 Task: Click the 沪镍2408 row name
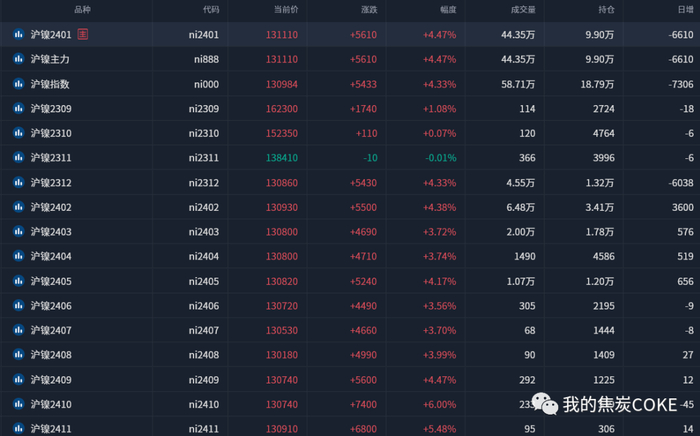tap(51, 355)
